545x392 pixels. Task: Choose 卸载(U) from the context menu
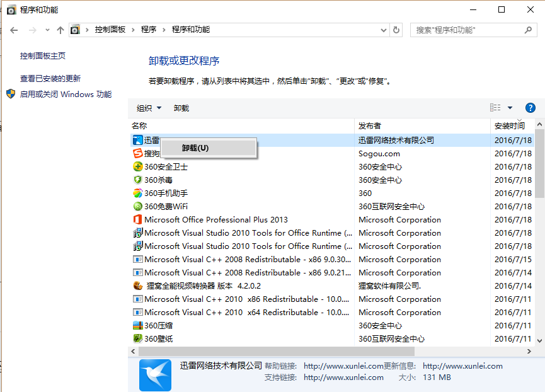tap(209, 148)
